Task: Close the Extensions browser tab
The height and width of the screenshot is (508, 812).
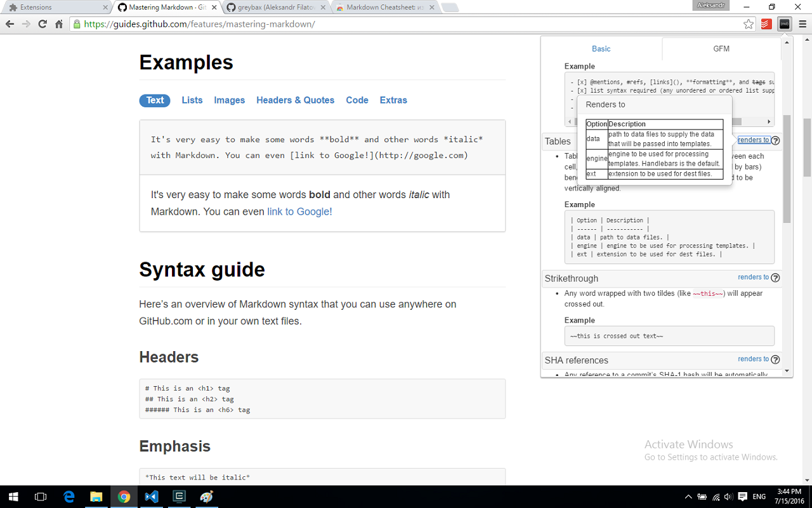Action: (x=105, y=8)
